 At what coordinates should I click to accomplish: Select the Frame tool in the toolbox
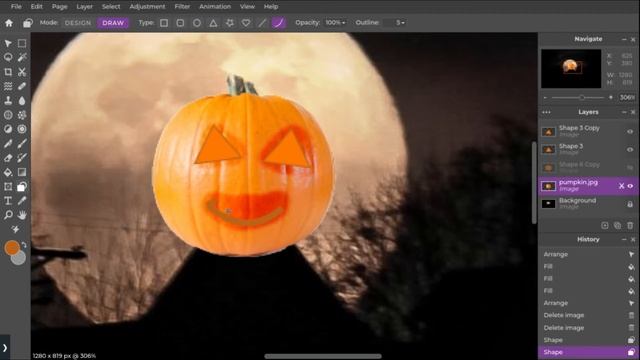tap(8, 187)
